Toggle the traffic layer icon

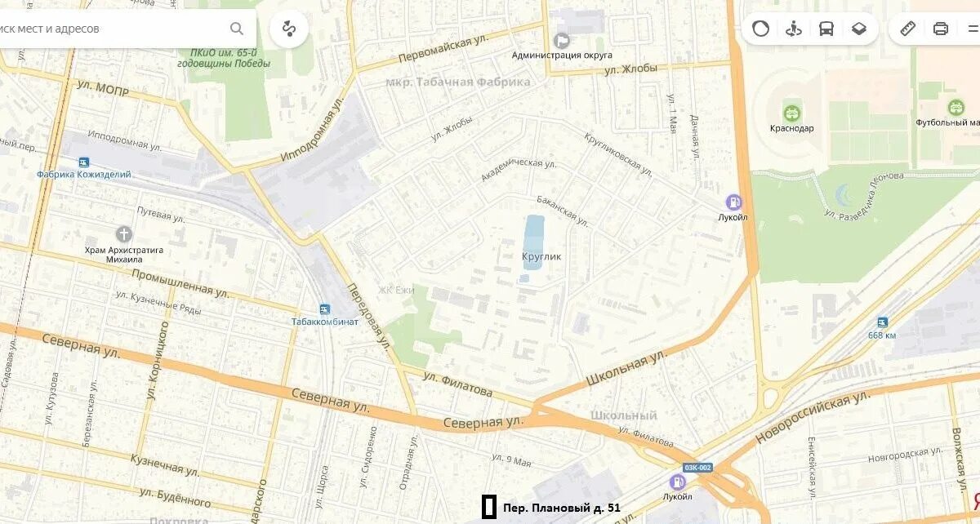click(760, 29)
